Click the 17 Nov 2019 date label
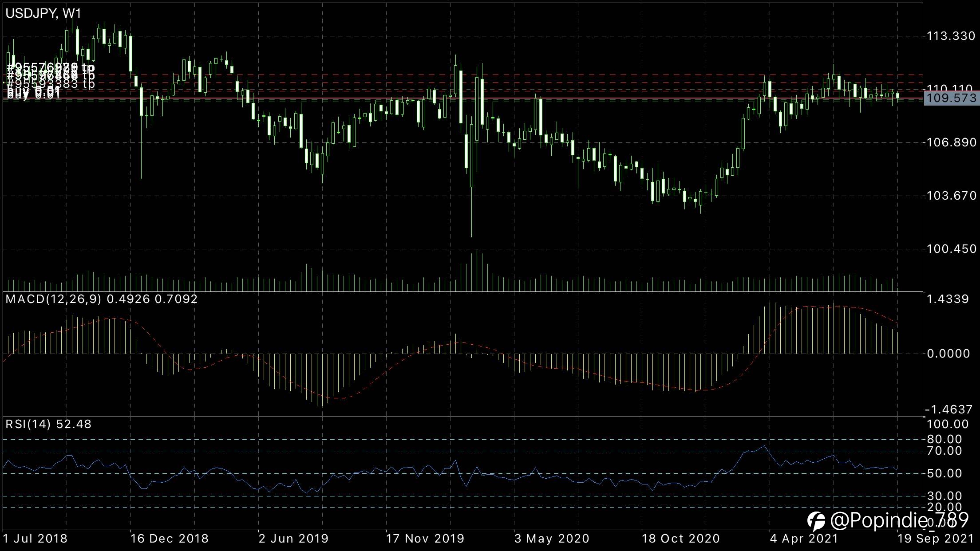Screen dimensions: 980x551 425,539
